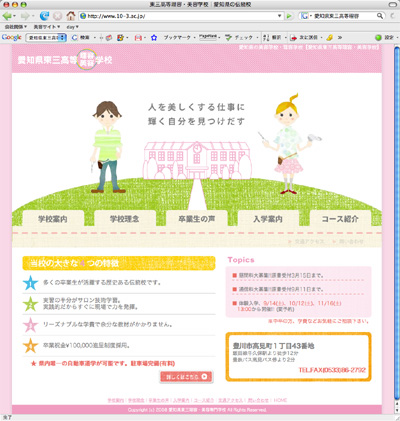The width and height of the screenshot is (400, 421).
Task: Open the 設定 settings with green dot
Action: [x=385, y=38]
